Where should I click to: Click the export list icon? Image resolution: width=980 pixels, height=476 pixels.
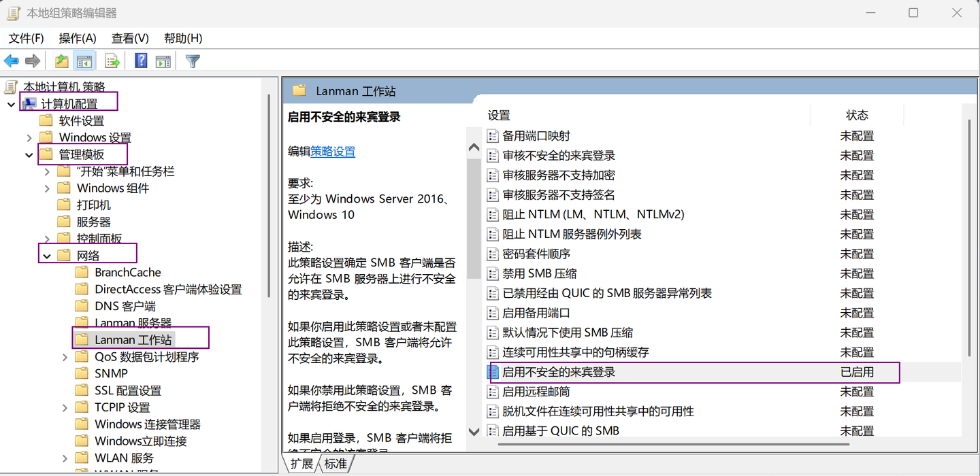(112, 61)
